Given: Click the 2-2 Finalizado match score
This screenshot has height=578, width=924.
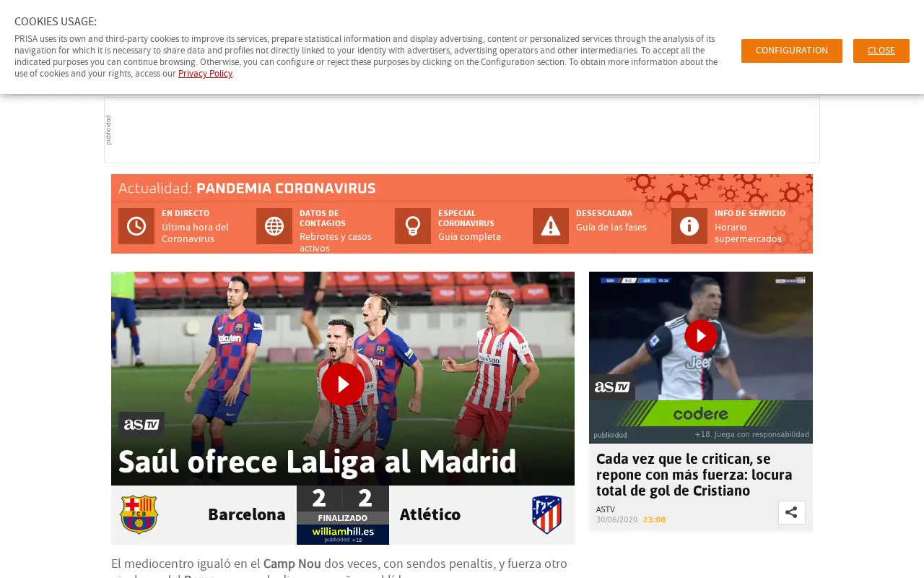Looking at the screenshot, I should pos(343,505).
